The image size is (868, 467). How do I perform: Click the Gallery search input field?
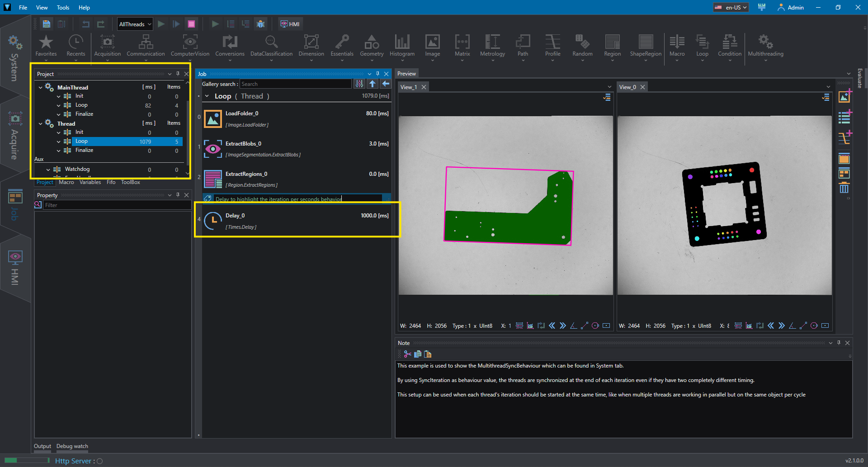(295, 84)
